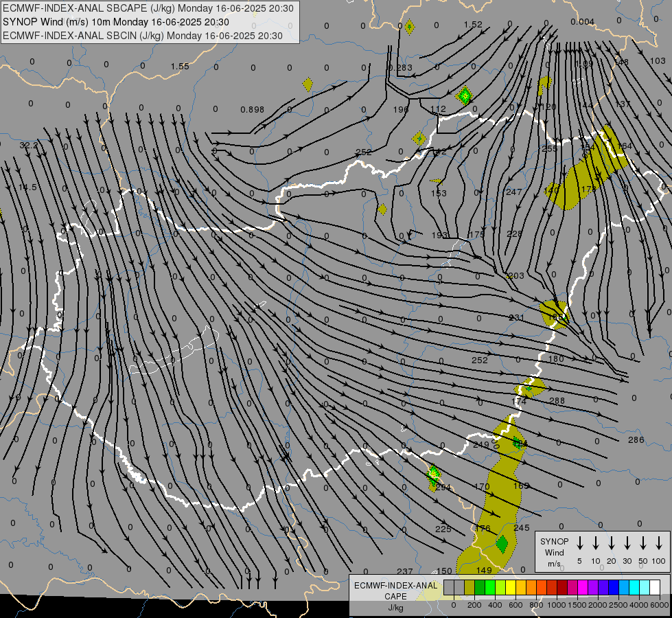
Task: Click the 294 value on the map
Action: coord(443,488)
